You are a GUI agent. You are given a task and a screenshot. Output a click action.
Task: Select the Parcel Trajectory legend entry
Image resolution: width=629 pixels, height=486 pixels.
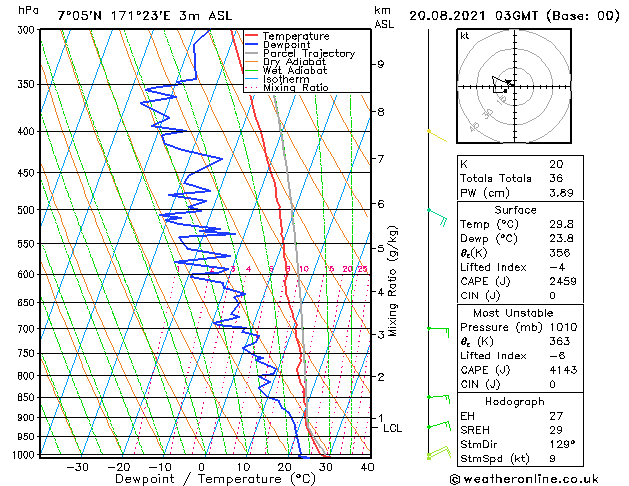[308, 54]
